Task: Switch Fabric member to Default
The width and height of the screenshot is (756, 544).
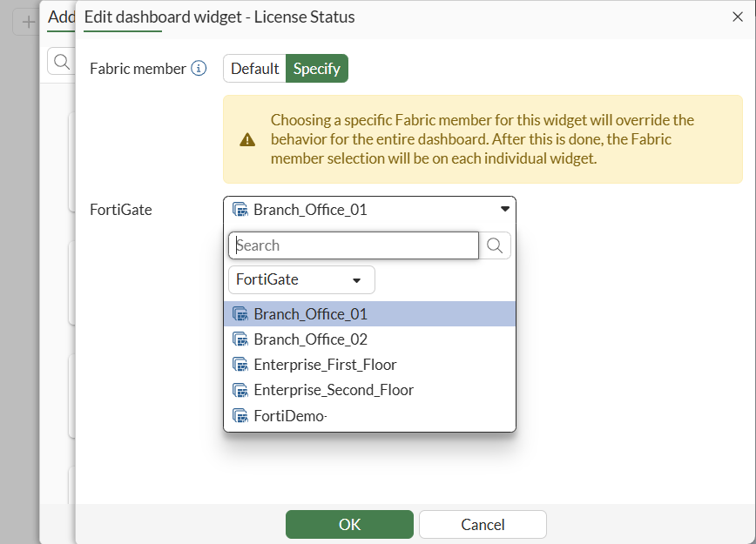Action: pos(254,69)
